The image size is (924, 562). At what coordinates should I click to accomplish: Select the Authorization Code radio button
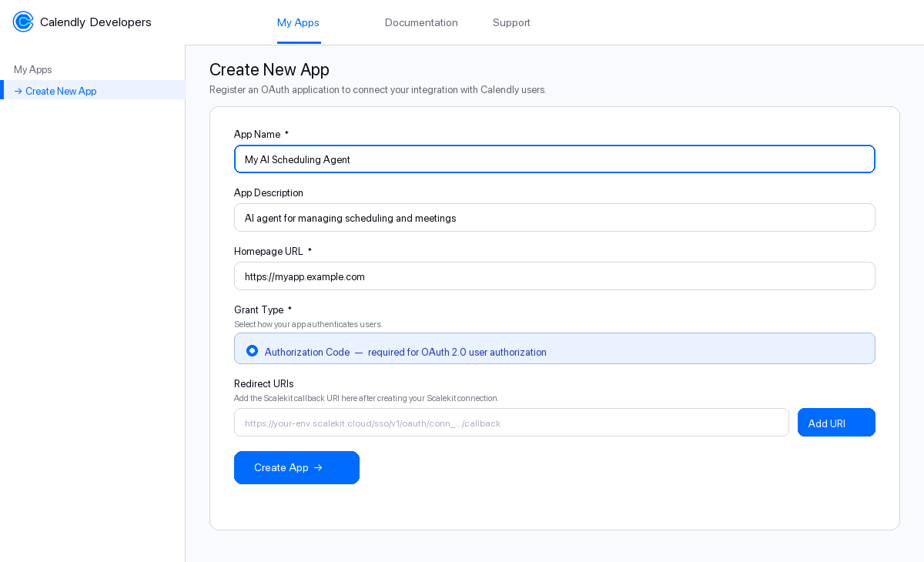[252, 350]
